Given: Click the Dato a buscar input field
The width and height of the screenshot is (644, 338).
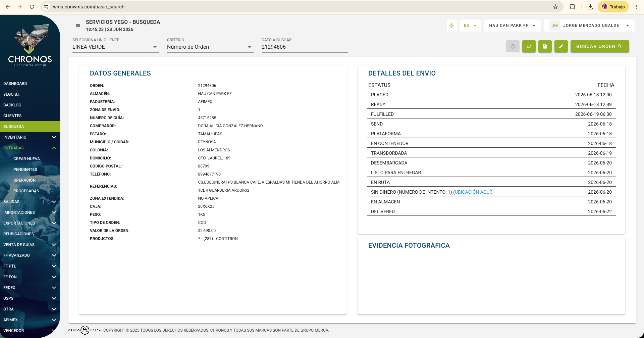Looking at the screenshot, I should coord(305,47).
